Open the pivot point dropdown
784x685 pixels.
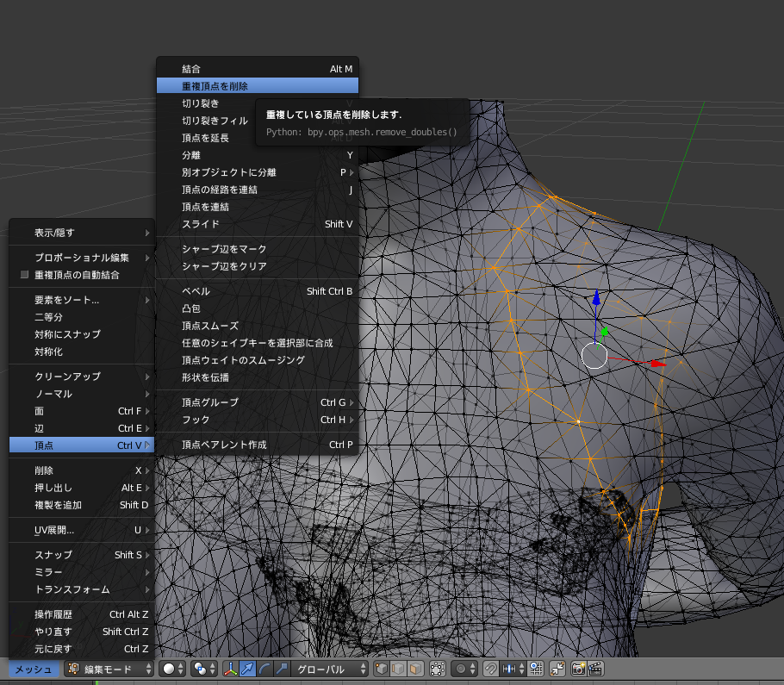click(204, 669)
